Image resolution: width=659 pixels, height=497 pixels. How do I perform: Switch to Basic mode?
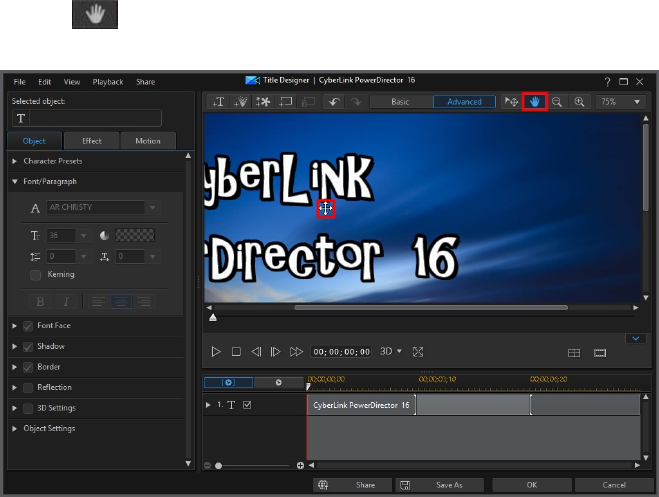pos(400,102)
